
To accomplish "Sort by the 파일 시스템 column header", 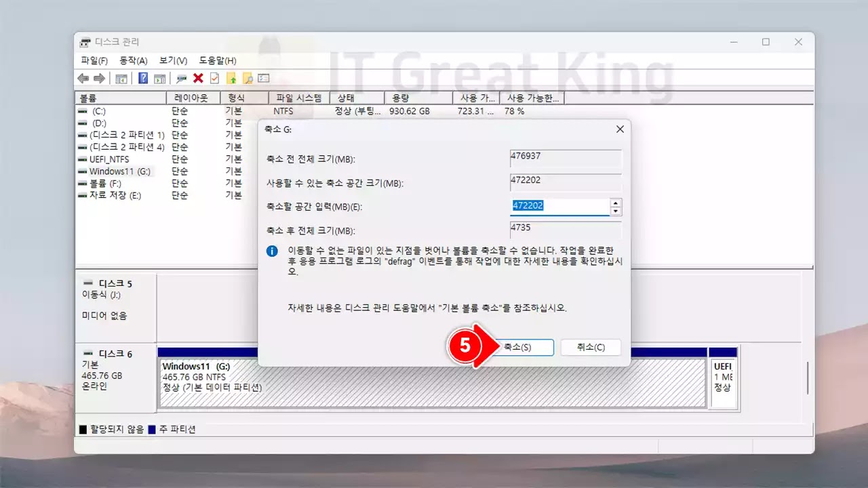I will tap(299, 98).
